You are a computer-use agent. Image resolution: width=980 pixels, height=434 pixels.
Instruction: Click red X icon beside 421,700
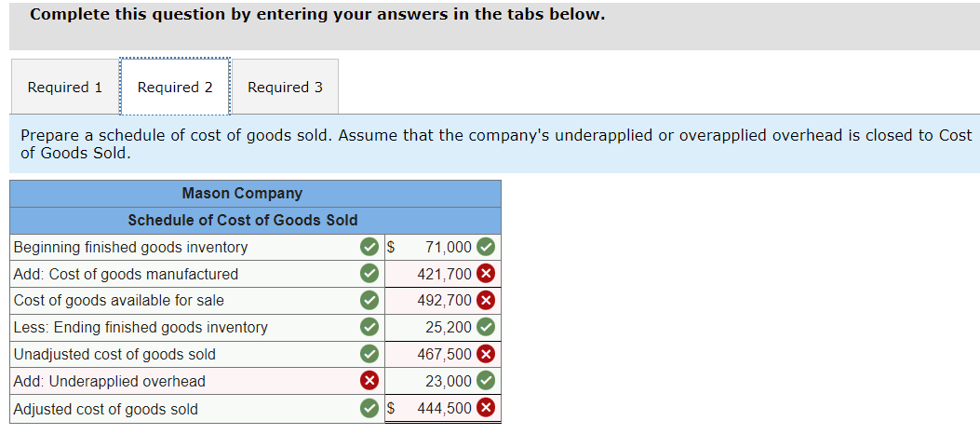pos(486,274)
